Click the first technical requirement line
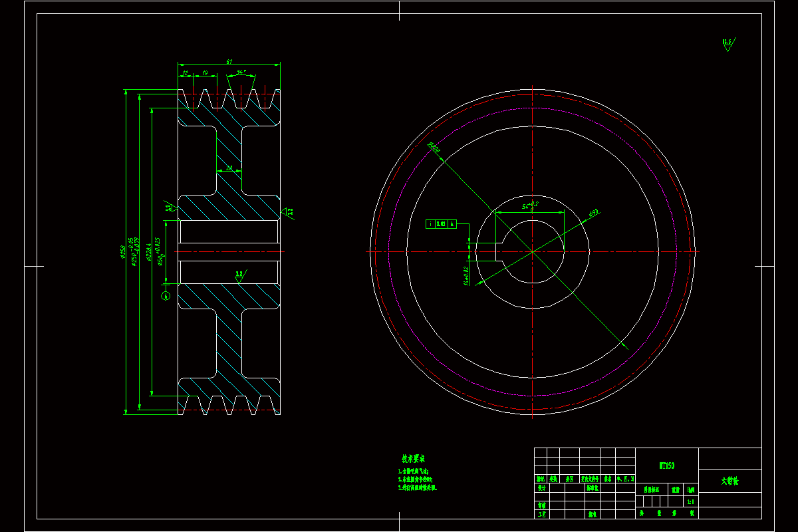 [413, 471]
